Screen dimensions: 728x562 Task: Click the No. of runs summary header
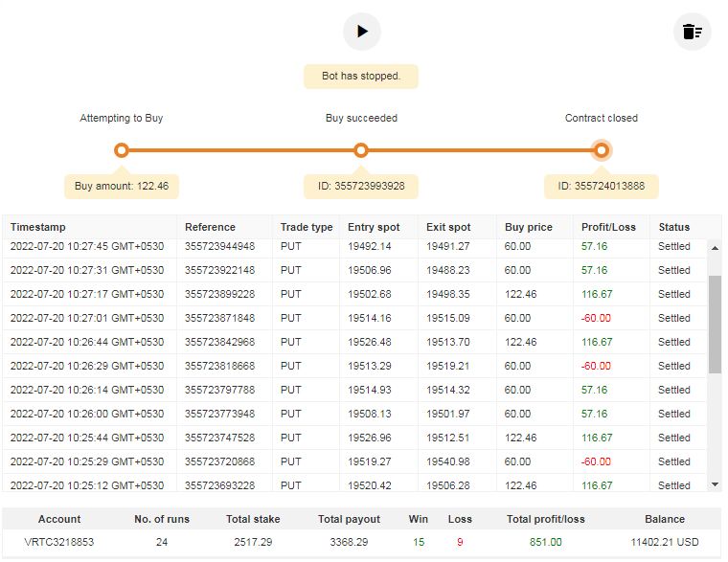[162, 519]
